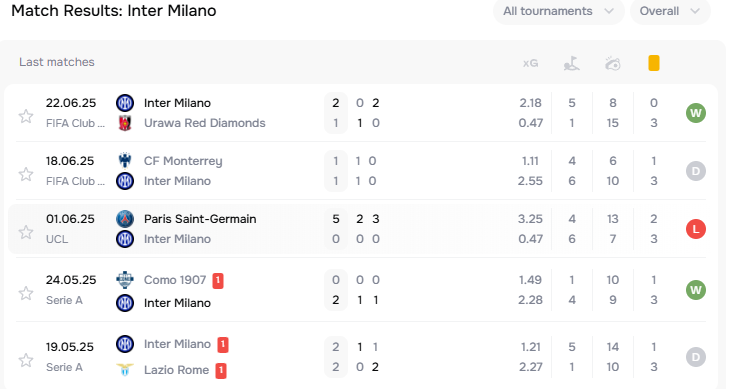
Task: Click the chevron arrow beside Overall
Action: [x=695, y=11]
